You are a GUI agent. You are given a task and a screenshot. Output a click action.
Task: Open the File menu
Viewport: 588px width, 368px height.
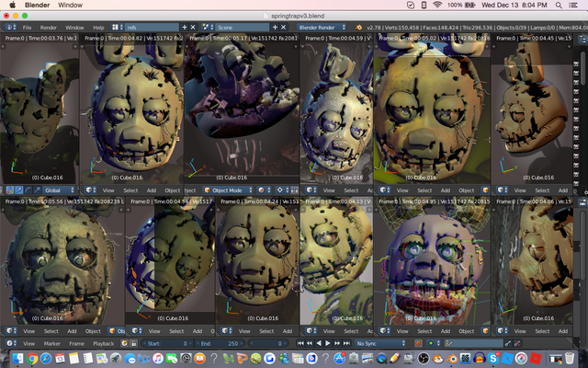[x=28, y=28]
